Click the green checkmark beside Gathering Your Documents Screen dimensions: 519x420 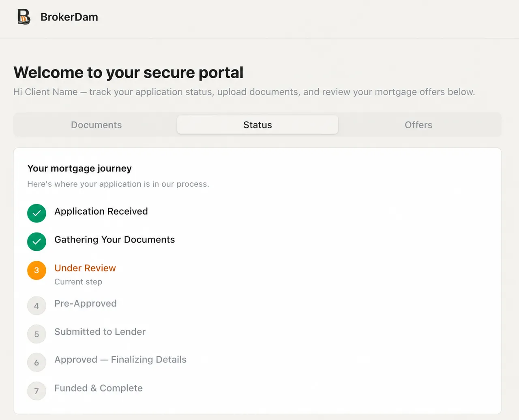point(36,241)
